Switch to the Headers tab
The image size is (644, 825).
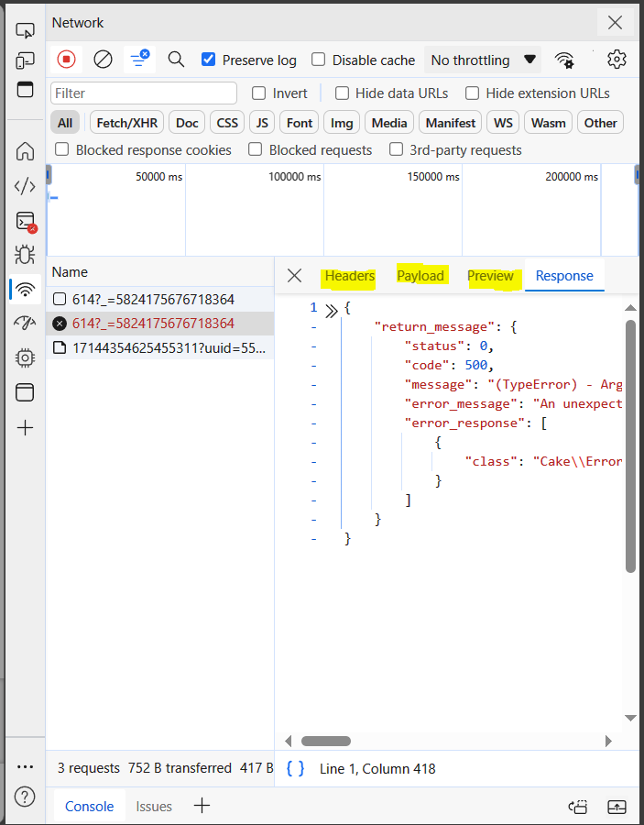click(350, 276)
